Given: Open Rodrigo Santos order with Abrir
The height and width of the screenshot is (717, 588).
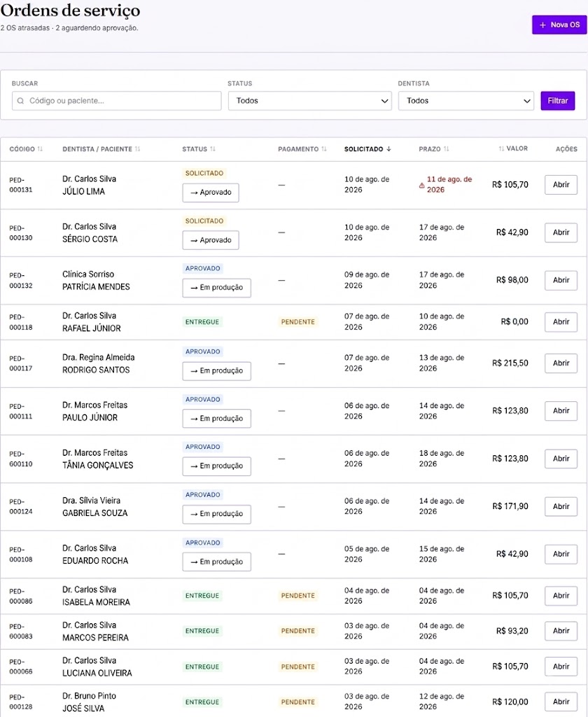Looking at the screenshot, I should coord(561,363).
